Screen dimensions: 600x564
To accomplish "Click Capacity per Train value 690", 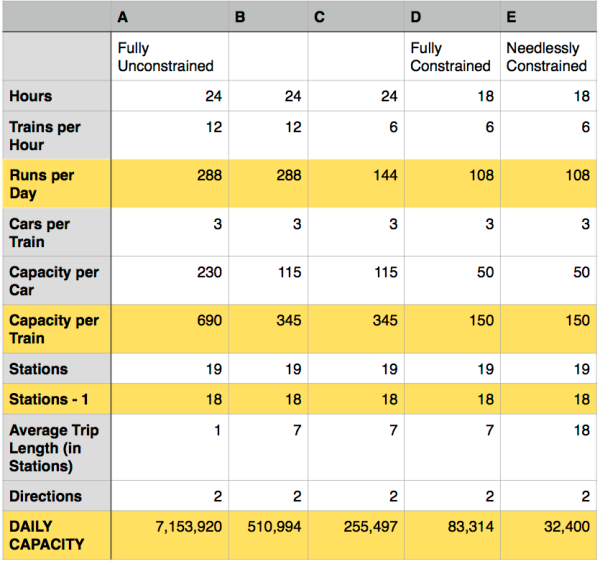I will point(209,320).
